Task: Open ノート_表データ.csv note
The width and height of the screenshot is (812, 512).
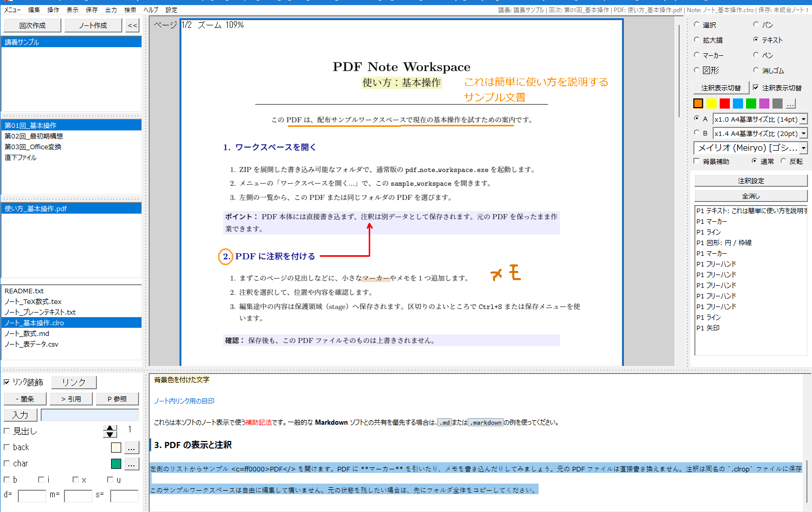Action: [72, 344]
